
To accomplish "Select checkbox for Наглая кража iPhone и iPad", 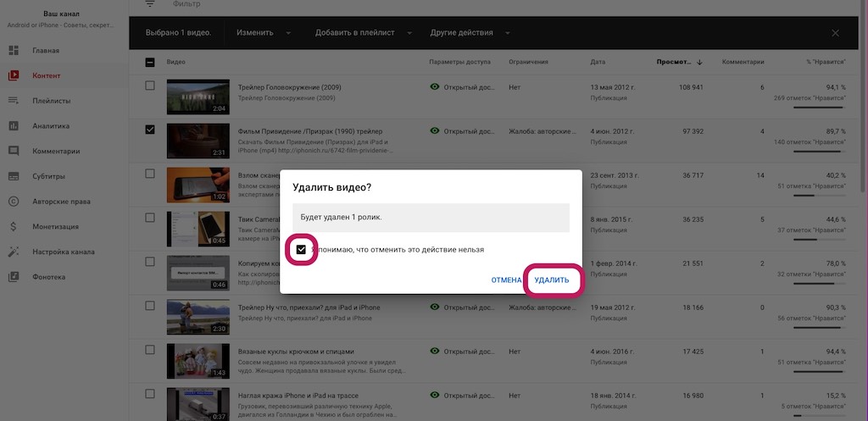I will coord(150,394).
